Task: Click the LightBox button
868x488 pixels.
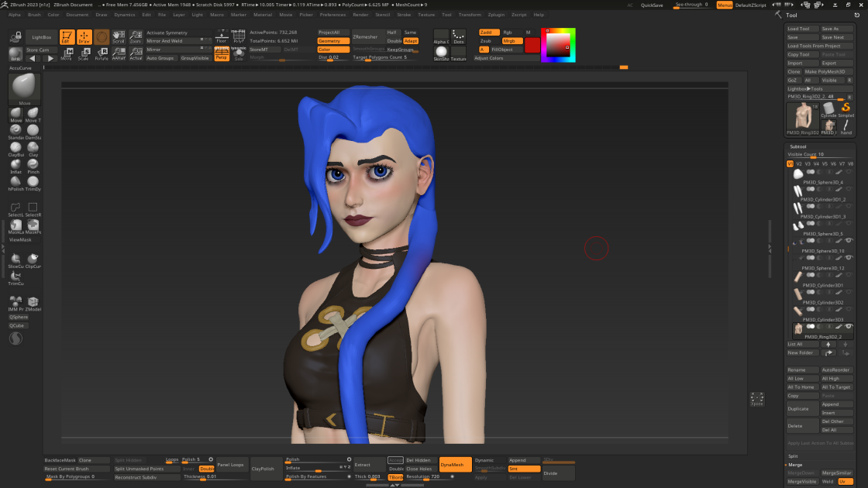Action: point(42,37)
